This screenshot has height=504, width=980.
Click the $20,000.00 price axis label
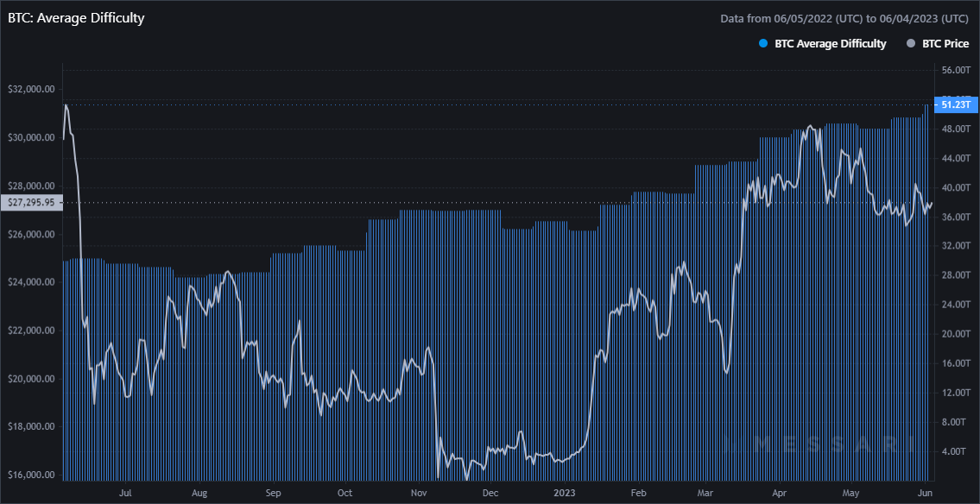point(31,379)
